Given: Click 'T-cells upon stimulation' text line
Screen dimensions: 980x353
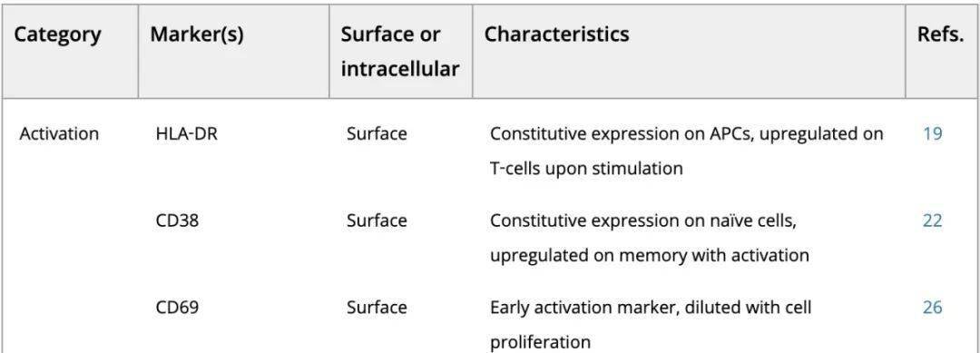Looking at the screenshot, I should (x=586, y=169).
